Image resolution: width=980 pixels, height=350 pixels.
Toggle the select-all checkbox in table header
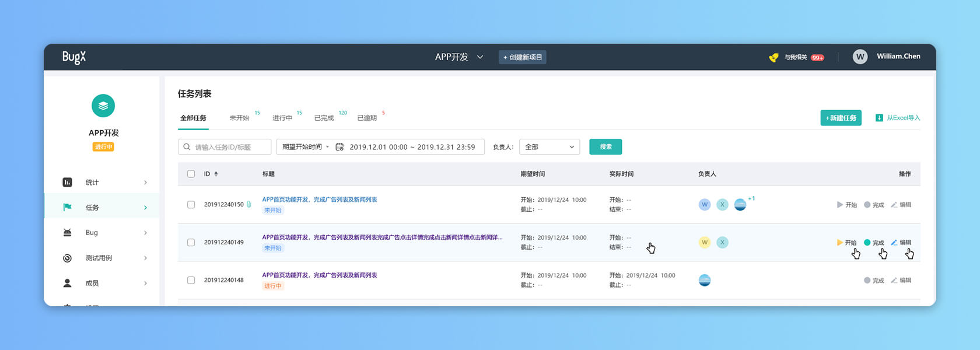click(x=191, y=174)
